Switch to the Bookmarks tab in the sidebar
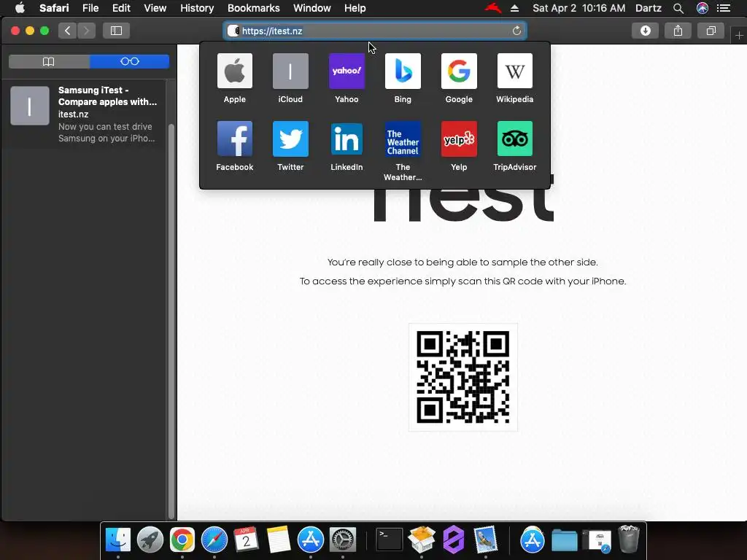 pyautogui.click(x=49, y=61)
